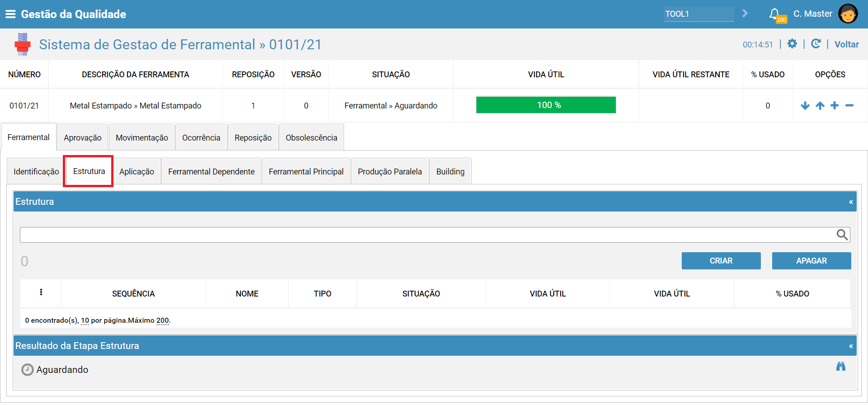
Task: Open the C. Master user avatar
Action: tap(848, 14)
